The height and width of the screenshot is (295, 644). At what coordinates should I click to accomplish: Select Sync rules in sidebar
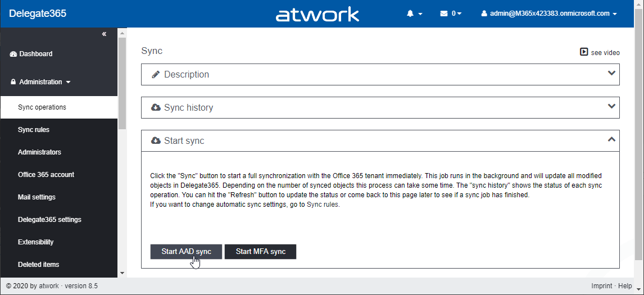(34, 130)
